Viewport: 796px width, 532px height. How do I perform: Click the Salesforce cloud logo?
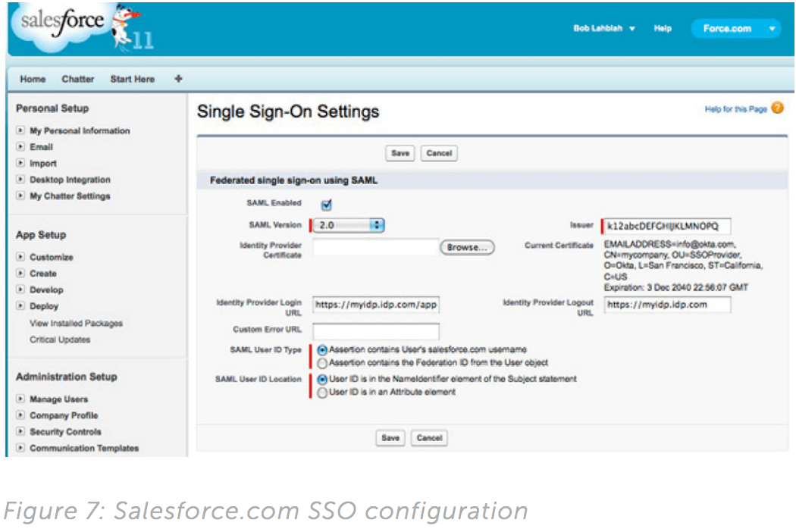coord(57,24)
